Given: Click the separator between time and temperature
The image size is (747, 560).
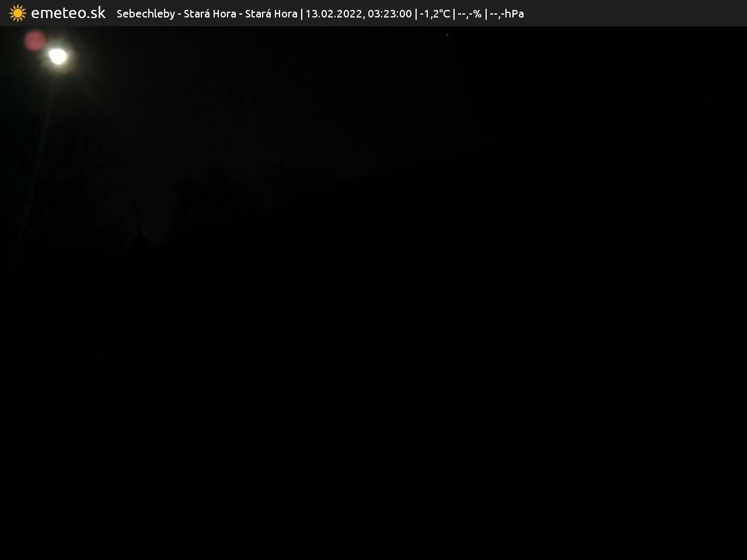Looking at the screenshot, I should point(416,13).
